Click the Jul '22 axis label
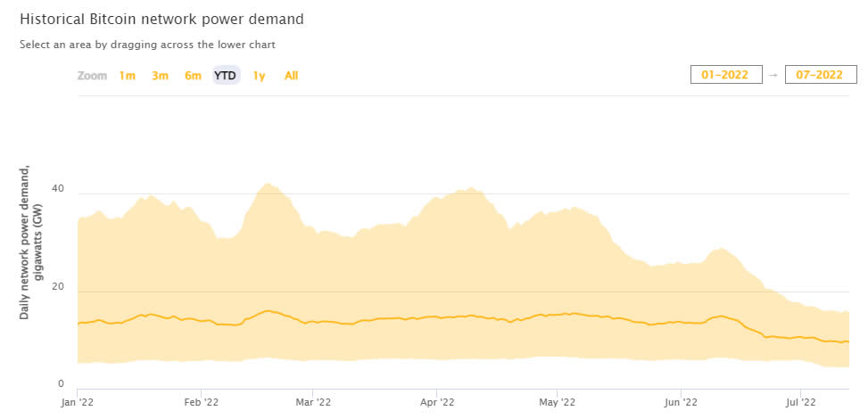 [799, 402]
